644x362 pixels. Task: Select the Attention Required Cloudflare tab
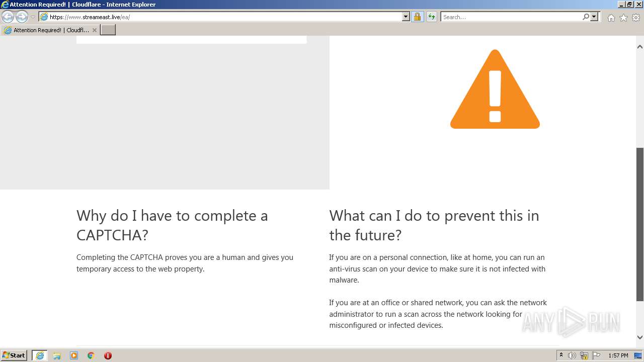pyautogui.click(x=50, y=30)
